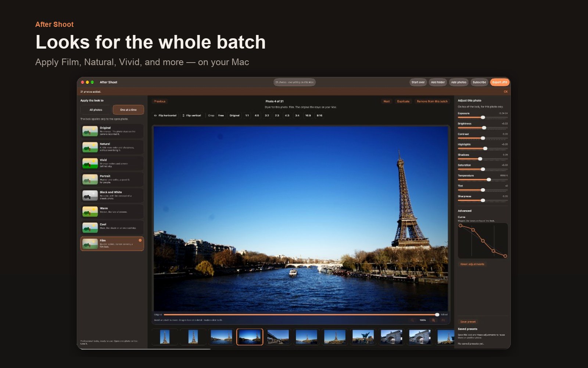
Task: Click the Start over button
Action: [418, 82]
